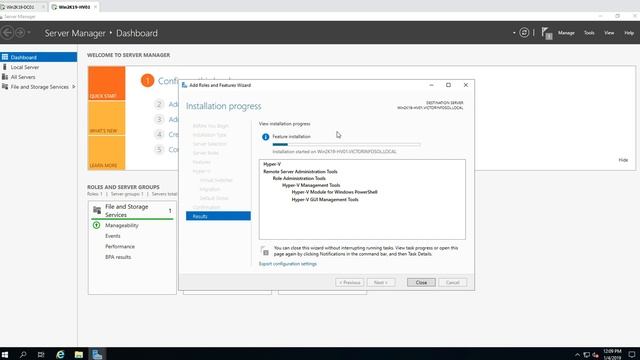Open the WHAT'S NEW tile

[107, 118]
